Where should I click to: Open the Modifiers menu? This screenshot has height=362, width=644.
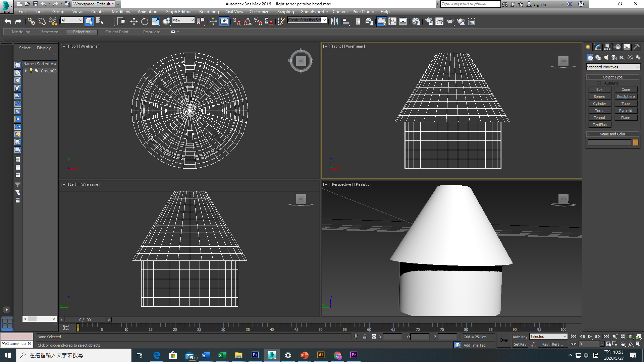point(120,12)
